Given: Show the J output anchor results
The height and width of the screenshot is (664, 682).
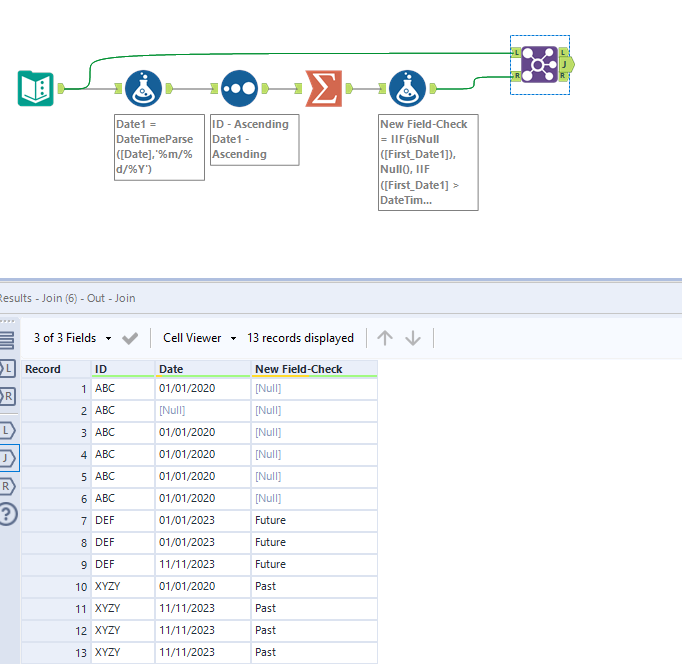Looking at the screenshot, I should point(7,458).
